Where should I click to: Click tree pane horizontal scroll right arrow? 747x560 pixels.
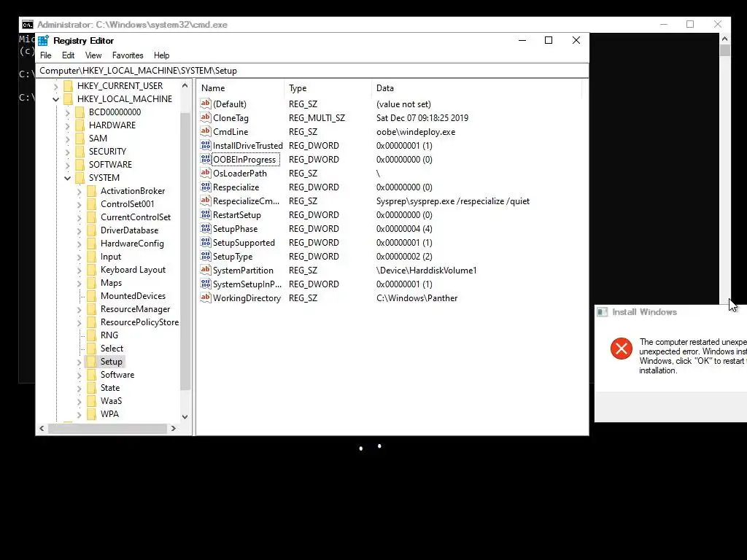(x=174, y=428)
